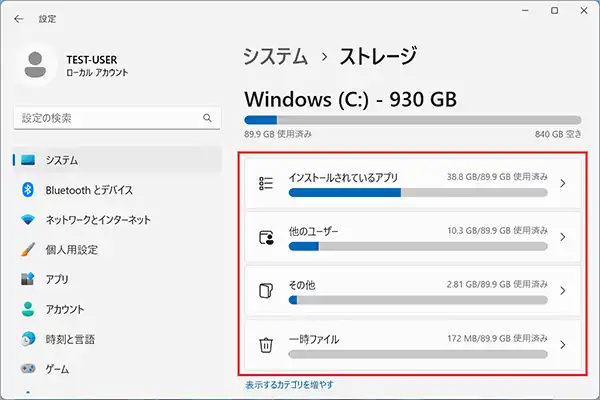Open 他のユーザー details via chevron
600x400 pixels.
click(562, 237)
